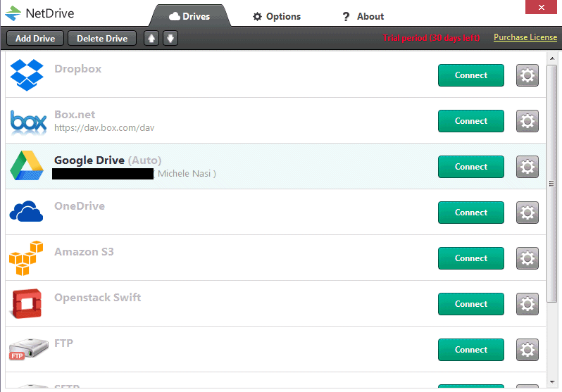Open settings gear for Dropbox drive

coord(527,75)
